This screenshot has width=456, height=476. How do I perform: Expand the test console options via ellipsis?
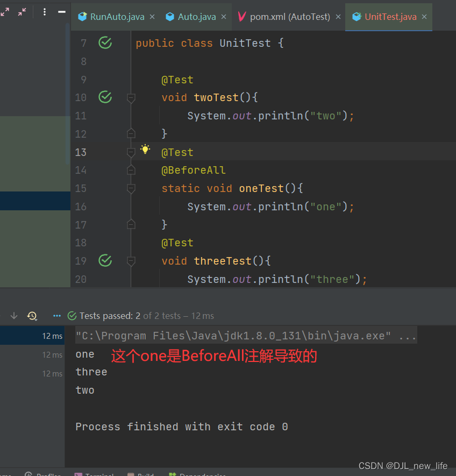(56, 316)
